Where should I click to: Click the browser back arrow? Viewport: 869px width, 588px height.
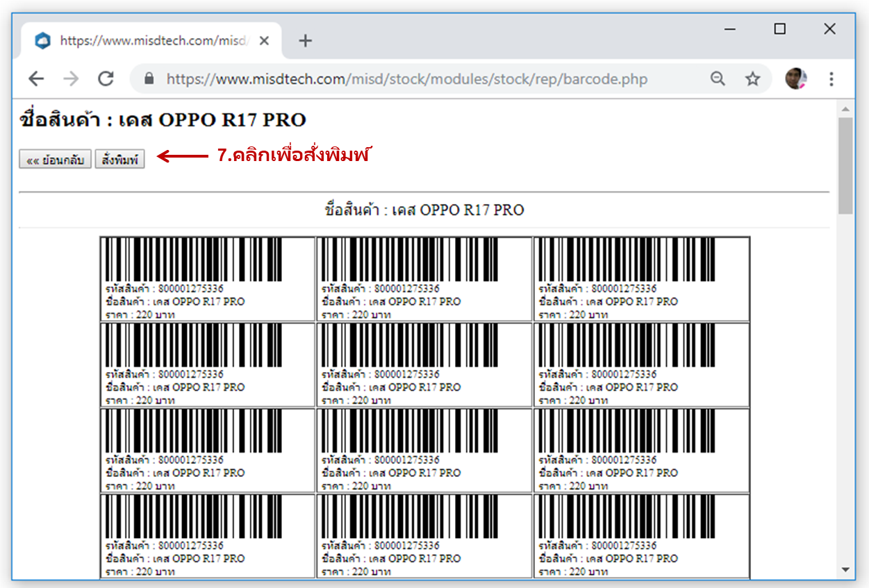[36, 79]
